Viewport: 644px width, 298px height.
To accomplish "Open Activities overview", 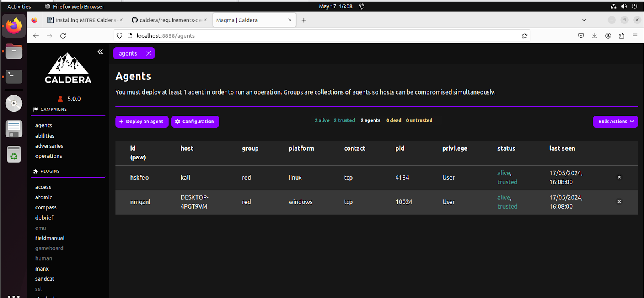I will [19, 6].
